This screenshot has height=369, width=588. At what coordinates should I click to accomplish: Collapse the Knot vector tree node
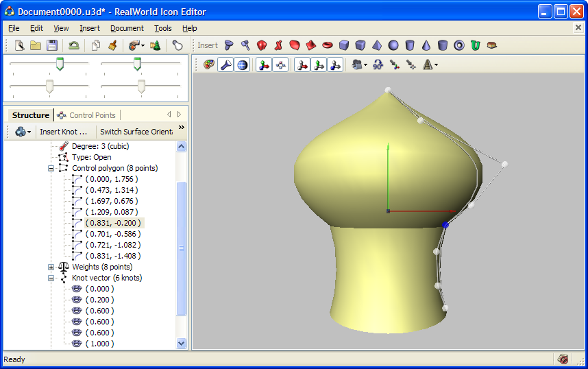pos(51,278)
